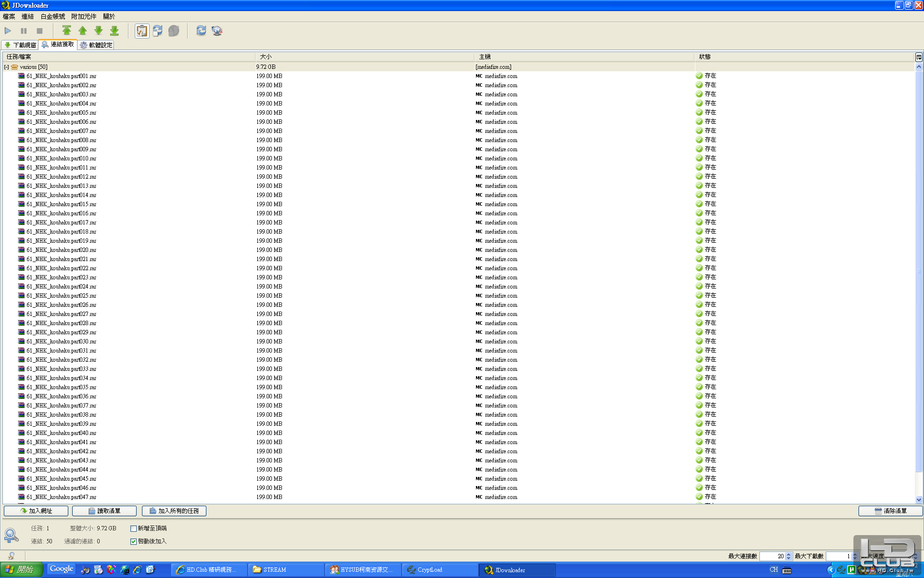The height and width of the screenshot is (578, 924).
Task: Collapse the various [50] package group
Action: [6, 66]
